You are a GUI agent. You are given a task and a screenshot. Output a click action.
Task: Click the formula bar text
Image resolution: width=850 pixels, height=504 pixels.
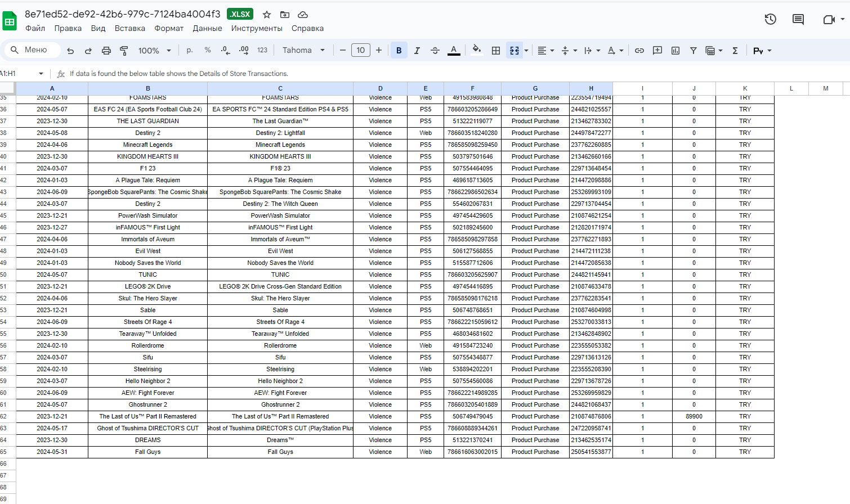(x=179, y=74)
